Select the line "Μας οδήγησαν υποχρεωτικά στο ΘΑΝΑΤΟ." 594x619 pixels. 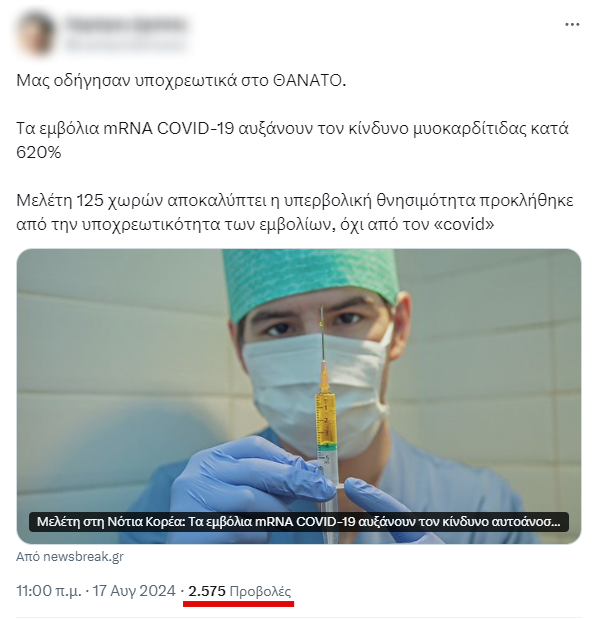[x=181, y=81]
